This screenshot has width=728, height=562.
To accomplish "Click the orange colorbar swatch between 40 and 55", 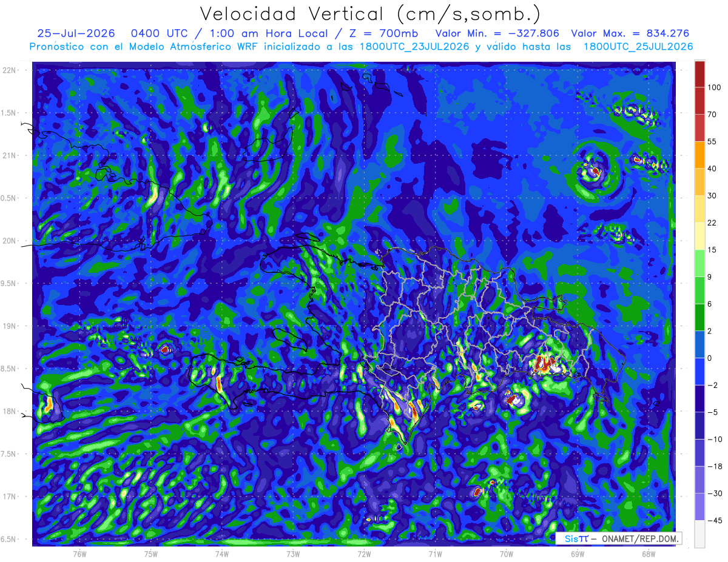I will pos(699,155).
